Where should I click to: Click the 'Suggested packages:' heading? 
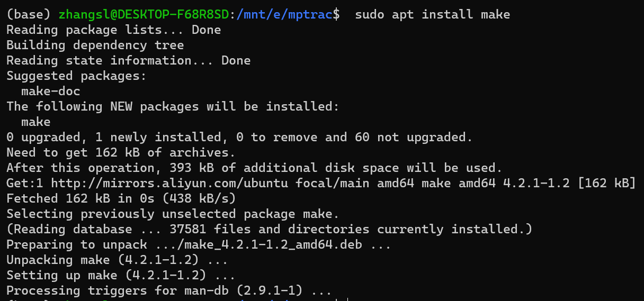pyautogui.click(x=76, y=76)
